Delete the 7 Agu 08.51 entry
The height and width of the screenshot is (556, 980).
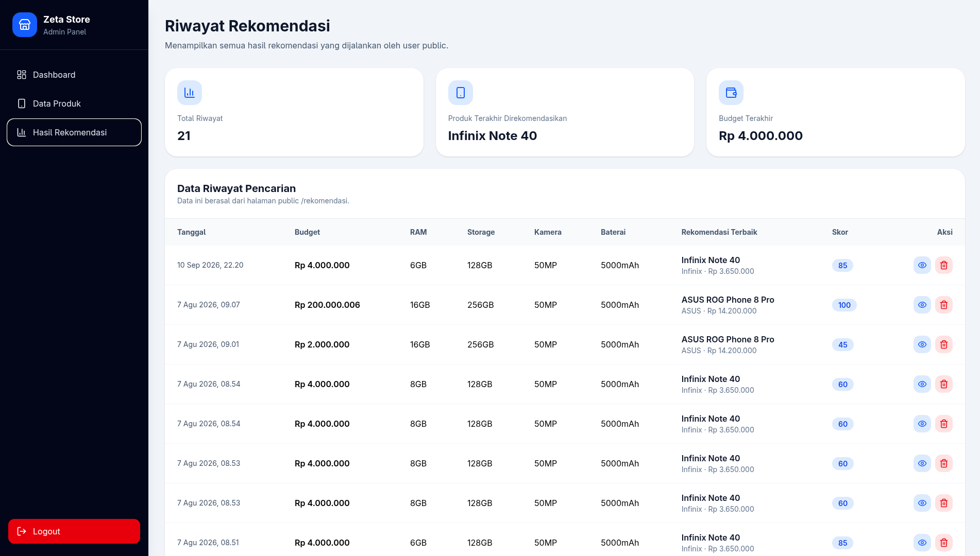pos(943,543)
